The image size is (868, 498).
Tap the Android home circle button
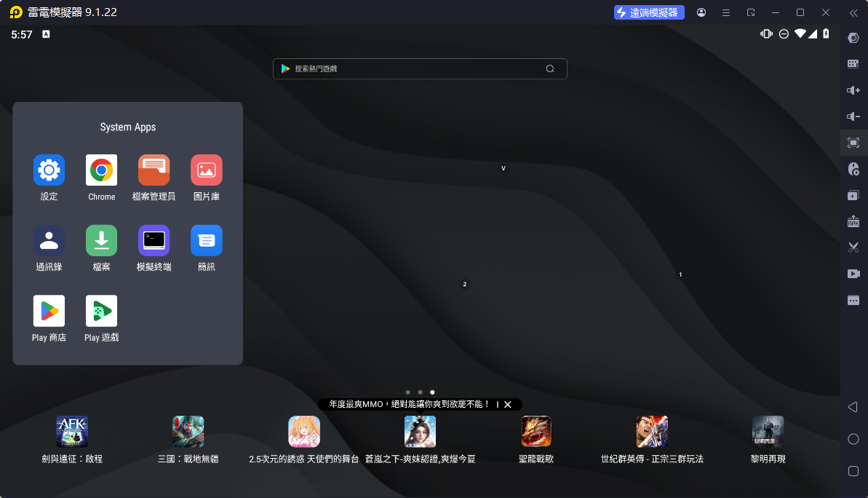click(x=853, y=439)
